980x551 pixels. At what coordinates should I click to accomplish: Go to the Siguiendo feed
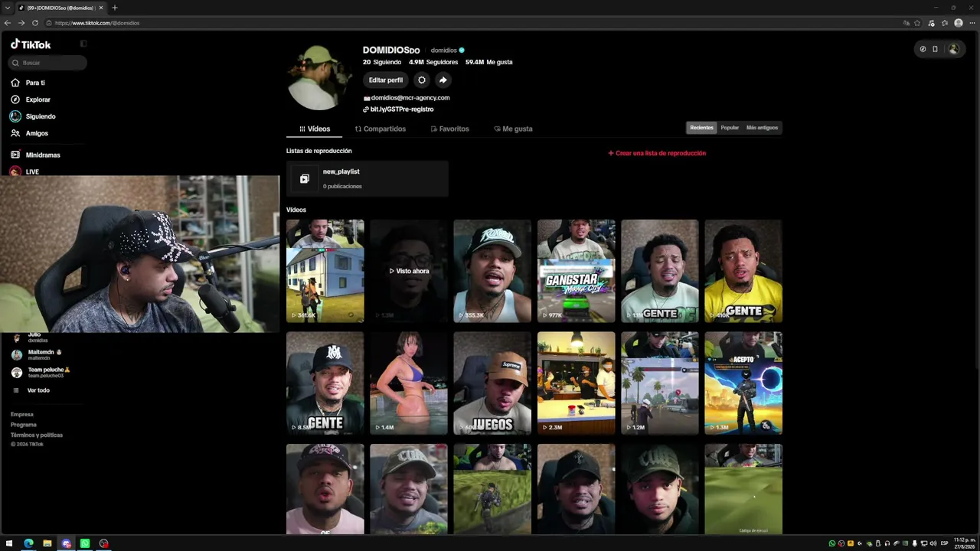(x=33, y=116)
